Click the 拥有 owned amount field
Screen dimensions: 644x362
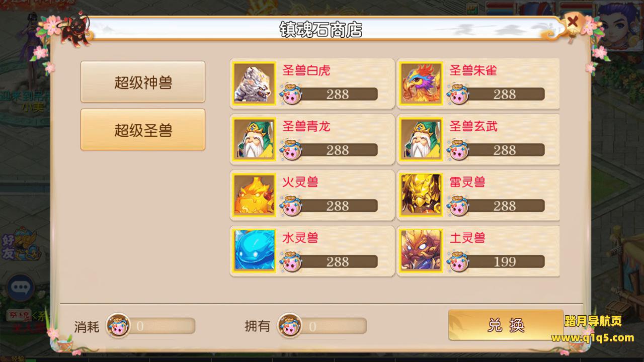pos(323,326)
